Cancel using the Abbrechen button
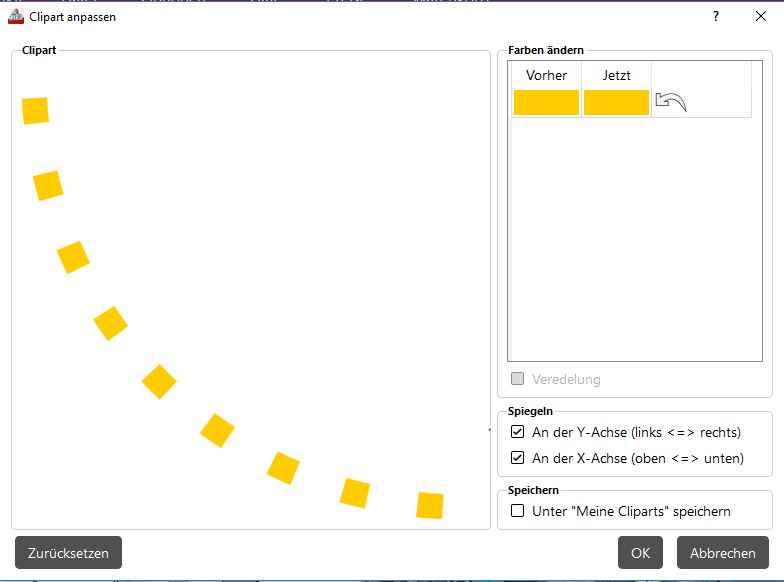784x582 pixels. click(722, 553)
